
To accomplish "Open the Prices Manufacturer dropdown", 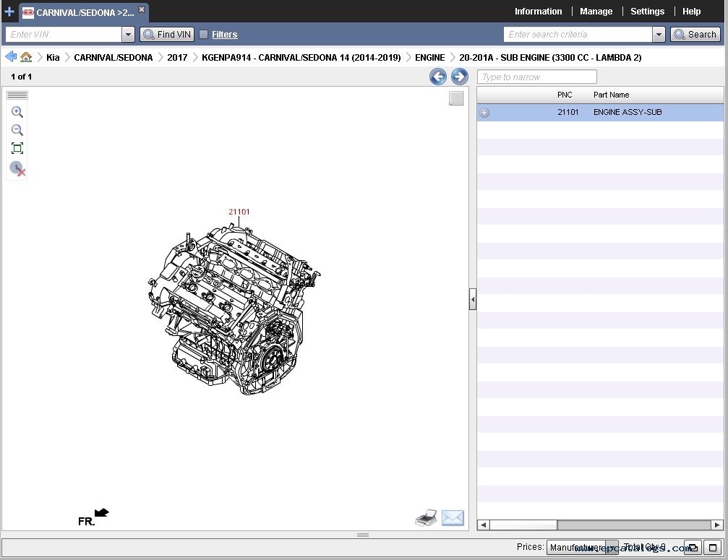I will point(582,548).
